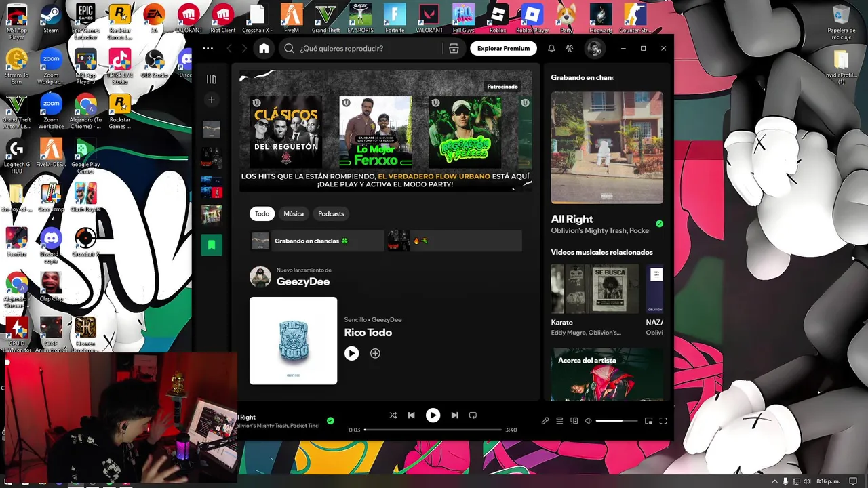Open the taskbar clock showing 8:16 p. m.
Viewport: 868px width, 488px height.
[x=827, y=481]
